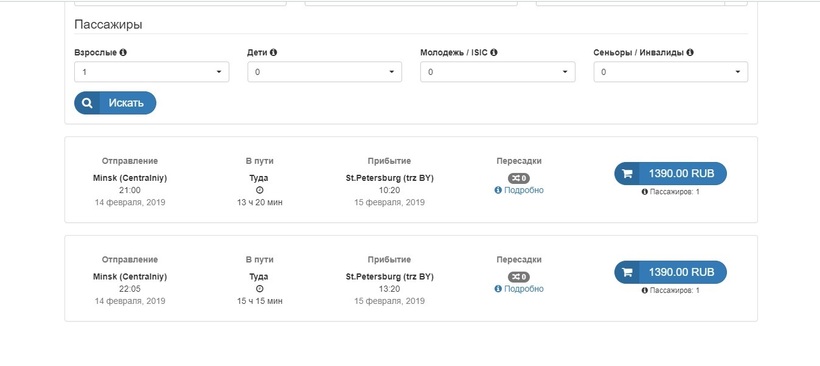820x366 pixels.
Task: Click the cart icon for 22:05 departure
Action: (x=627, y=272)
